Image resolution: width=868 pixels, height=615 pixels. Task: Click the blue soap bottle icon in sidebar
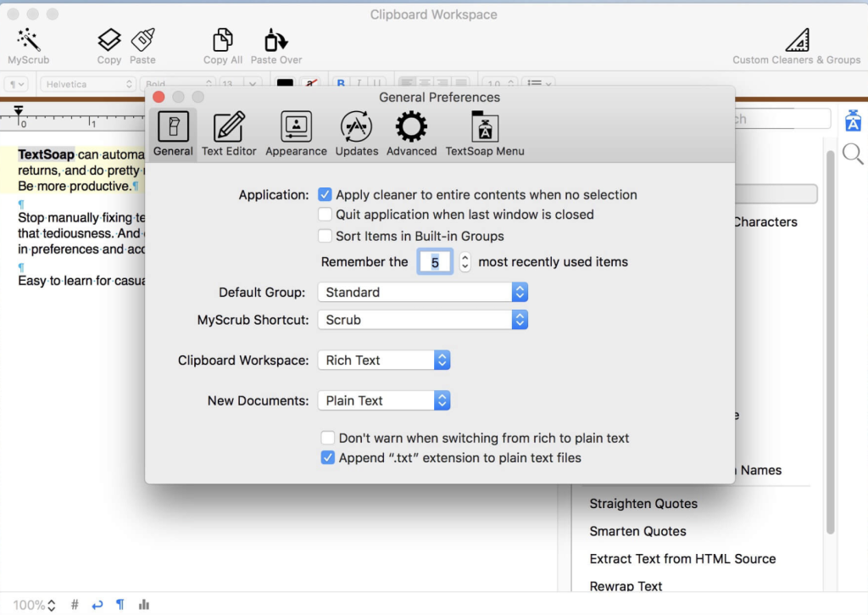853,120
